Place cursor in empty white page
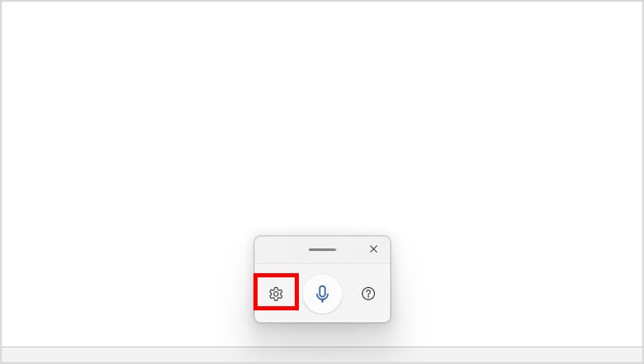The image size is (644, 364). coord(322,119)
